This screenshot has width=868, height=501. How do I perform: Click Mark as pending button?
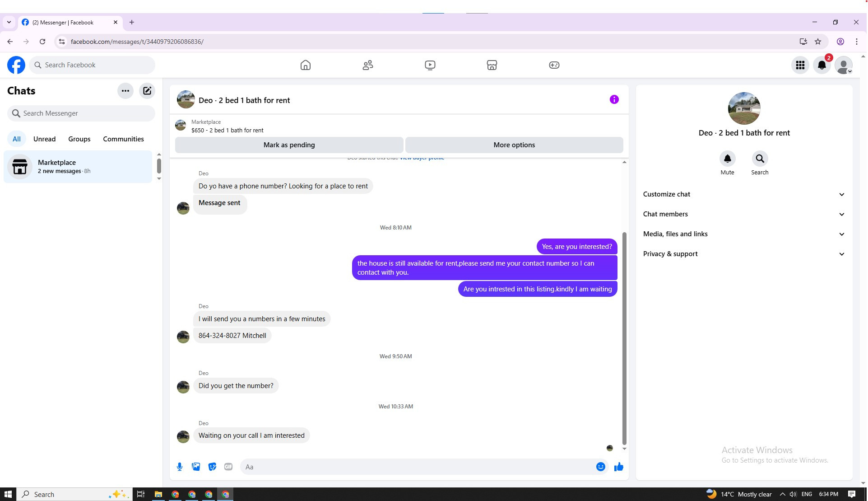click(x=289, y=145)
